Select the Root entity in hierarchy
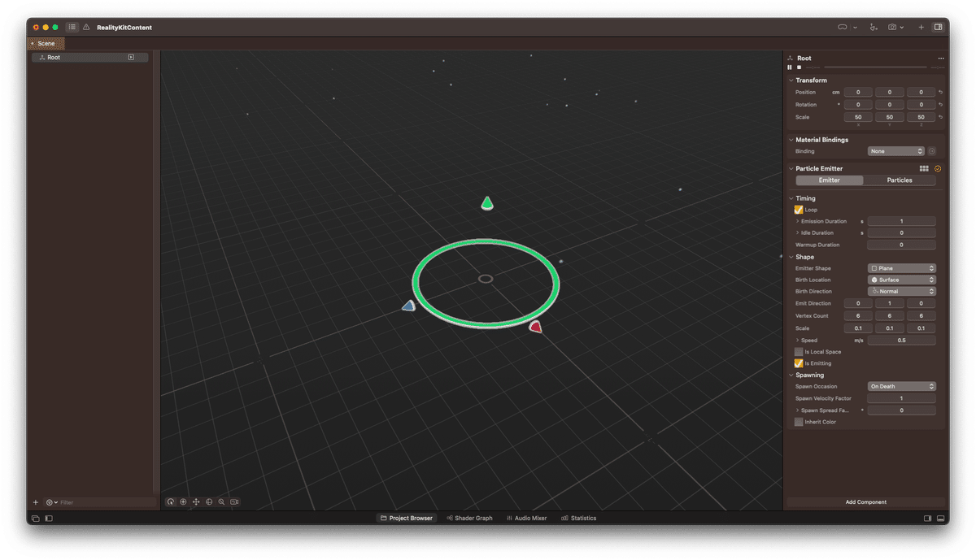 (89, 58)
